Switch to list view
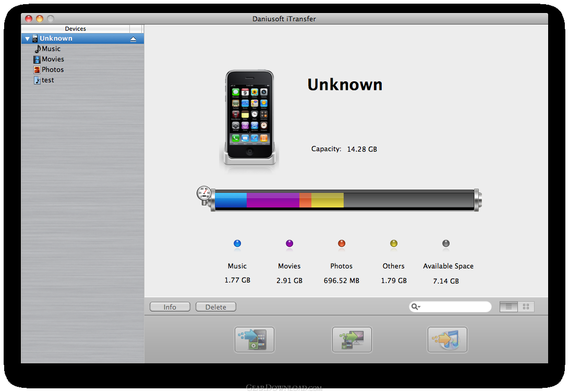The image size is (569, 392). pyautogui.click(x=509, y=307)
